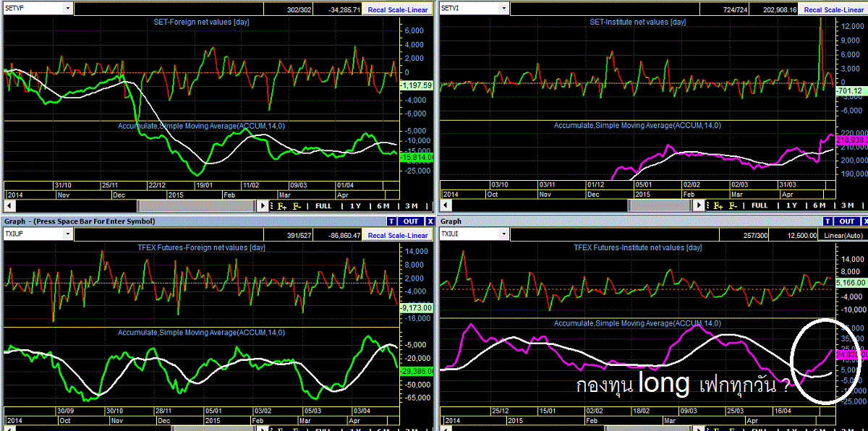Click the SETVI horizontal scrollbar thumb
Image resolution: width=868 pixels, height=431 pixels.
(x=658, y=205)
